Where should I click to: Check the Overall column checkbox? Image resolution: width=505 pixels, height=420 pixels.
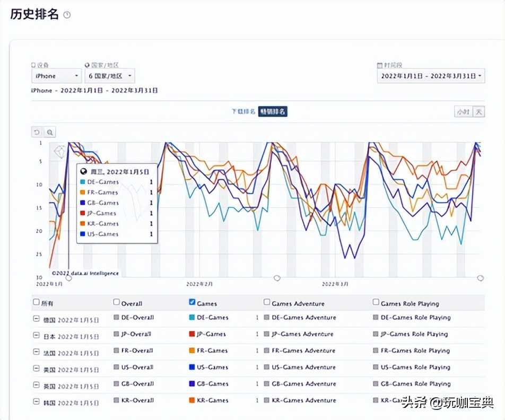[117, 302]
